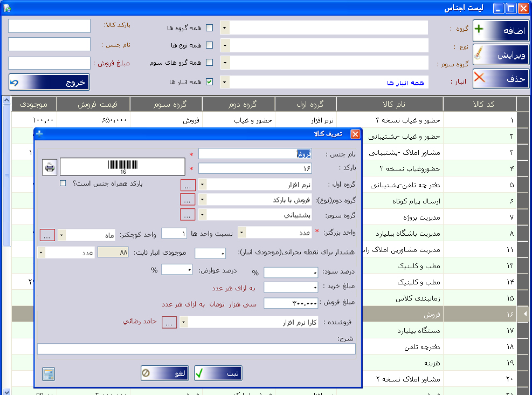Open calculator icon at dialog bottom-left
Screen dimensions: 532x395
point(49,374)
